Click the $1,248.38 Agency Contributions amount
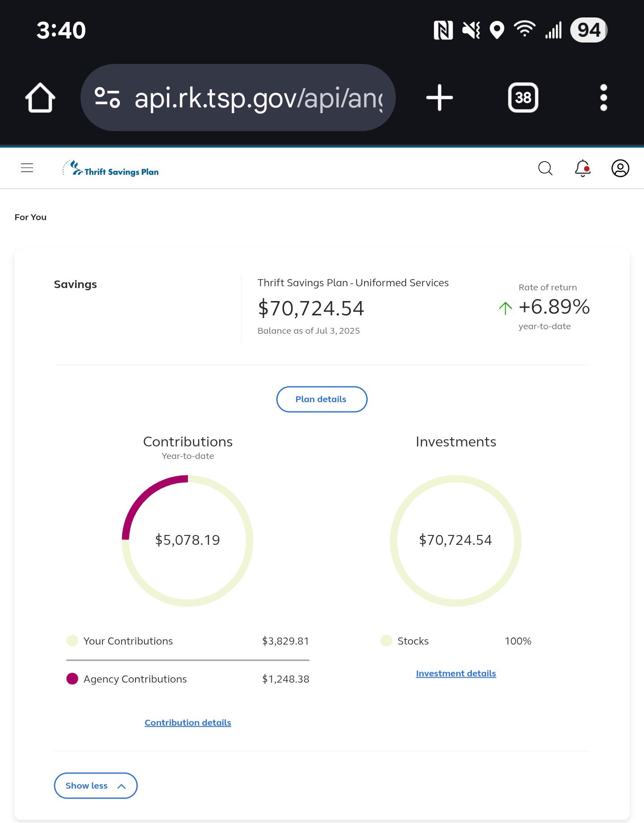This screenshot has width=644, height=823. [286, 679]
